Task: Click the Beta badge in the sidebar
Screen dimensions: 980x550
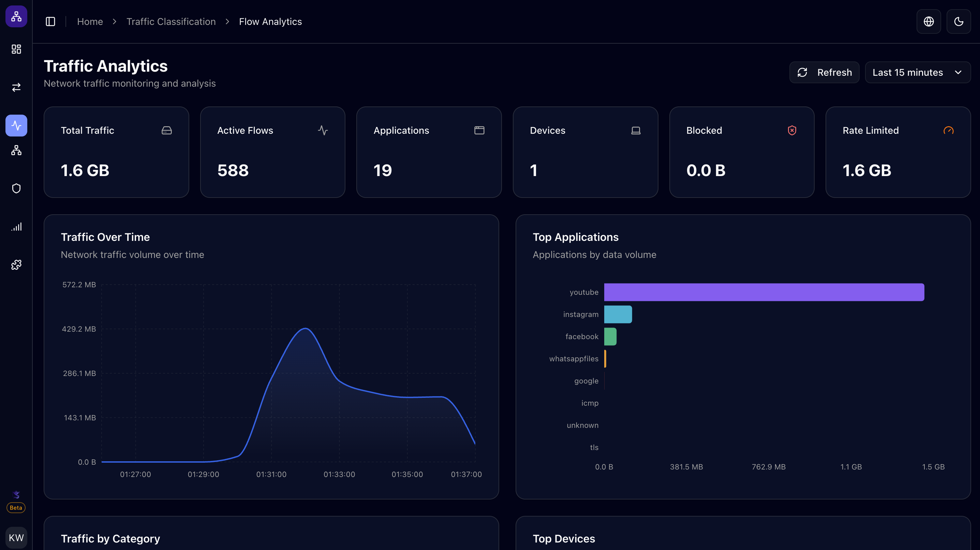Action: [16, 508]
